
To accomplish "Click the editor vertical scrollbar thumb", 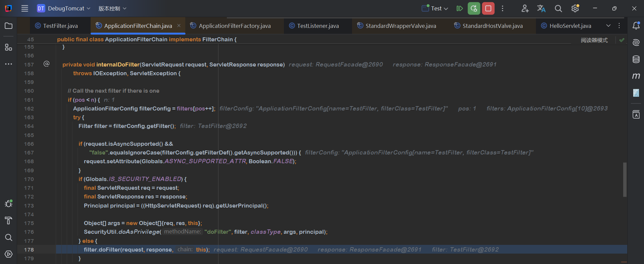I will click(x=625, y=180).
